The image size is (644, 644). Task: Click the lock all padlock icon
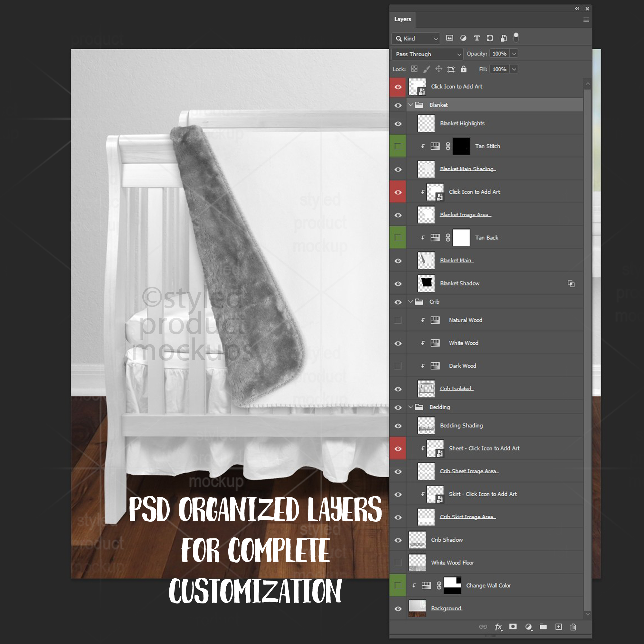pos(464,69)
